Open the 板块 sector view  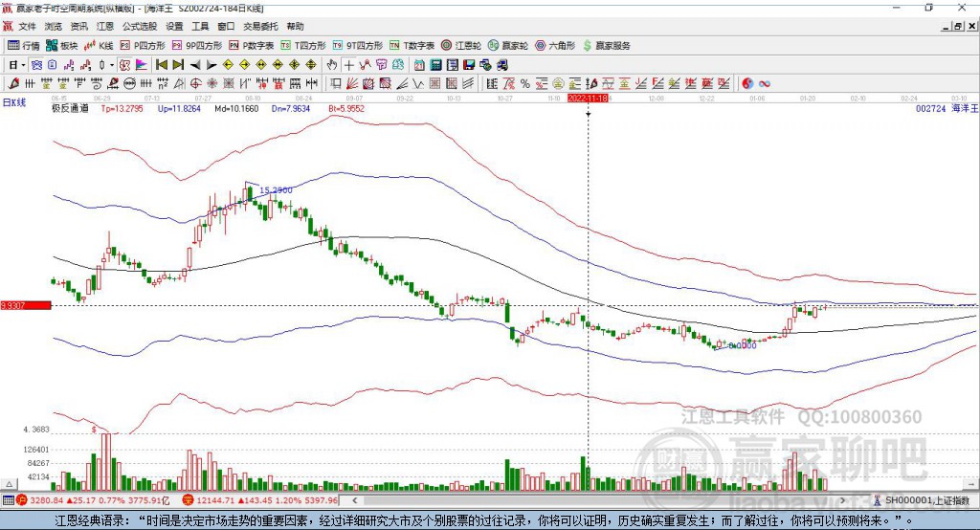(x=61, y=46)
